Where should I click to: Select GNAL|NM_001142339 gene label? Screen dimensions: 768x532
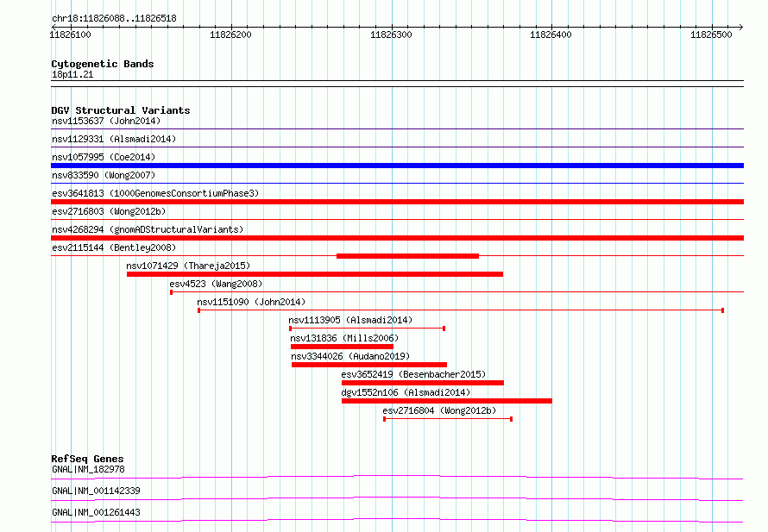tap(96, 491)
